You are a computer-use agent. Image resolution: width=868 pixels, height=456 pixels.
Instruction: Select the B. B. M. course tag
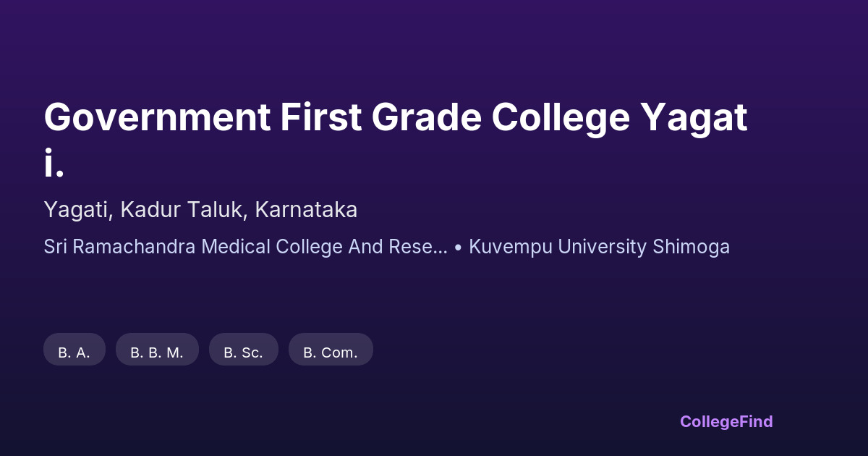(157, 352)
